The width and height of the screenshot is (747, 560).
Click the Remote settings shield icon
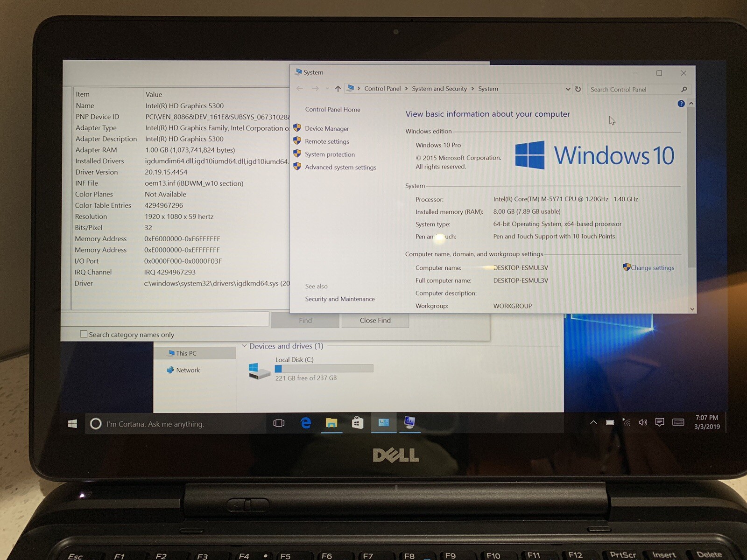(297, 140)
